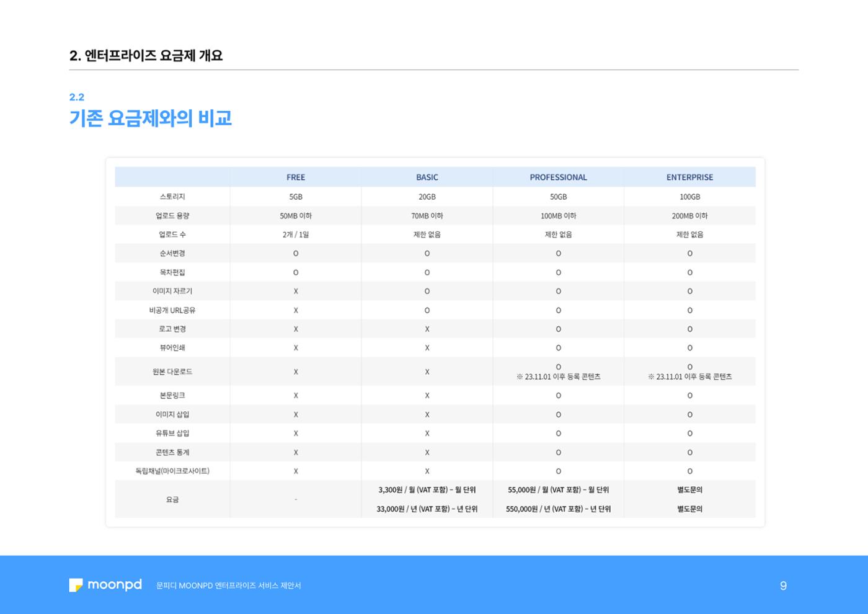Viewport: 868px width, 614px height.
Task: Click the 100MB 이하 cell
Action: coord(558,216)
